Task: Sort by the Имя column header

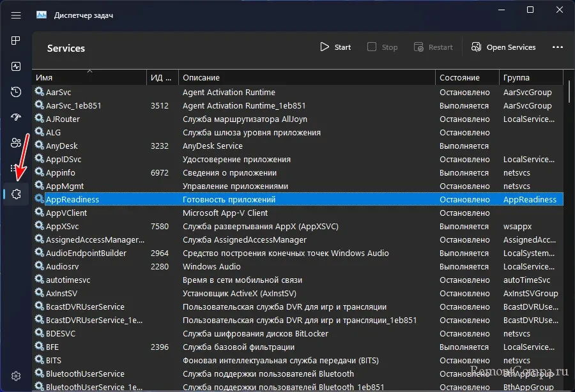Action: tap(89, 77)
